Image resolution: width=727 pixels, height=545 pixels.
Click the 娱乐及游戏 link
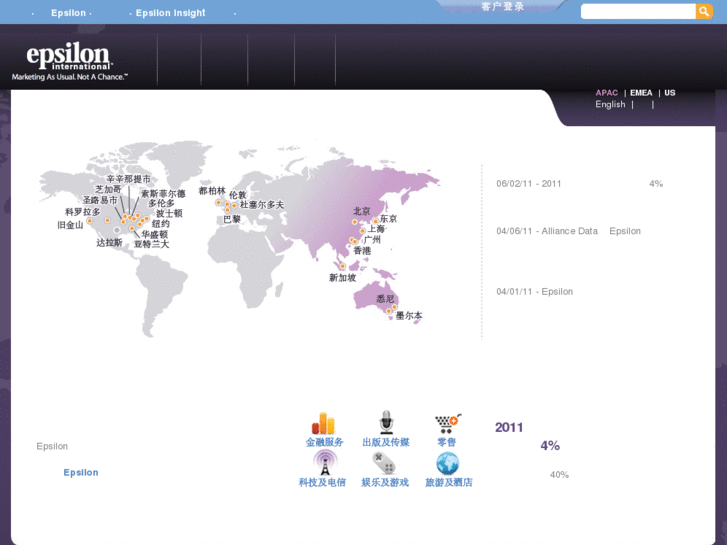[385, 482]
